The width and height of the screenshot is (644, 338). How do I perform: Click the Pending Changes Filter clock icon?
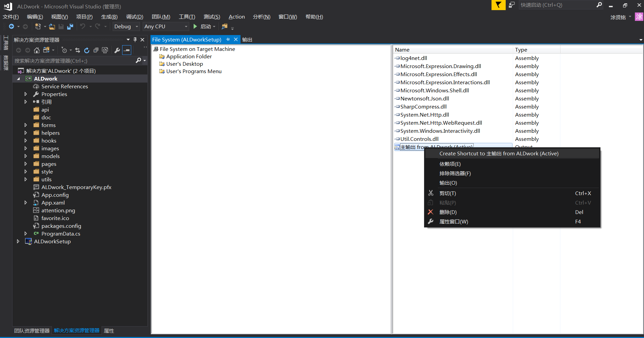[x=64, y=50]
